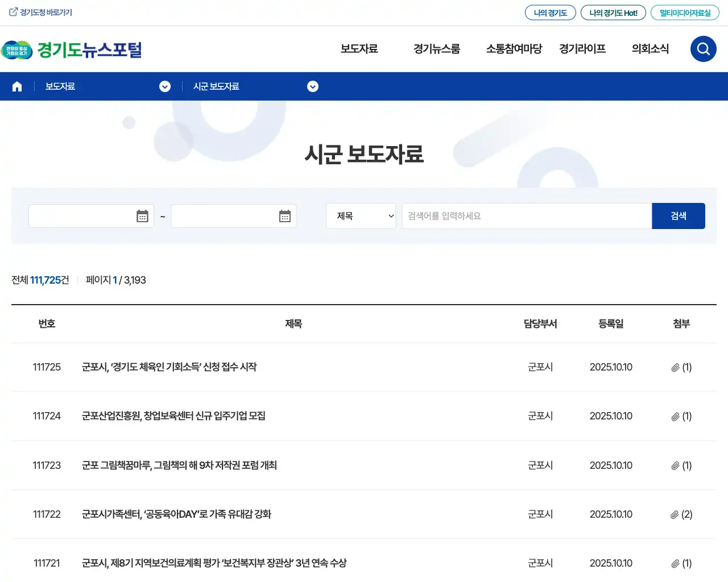This screenshot has height=582, width=728.
Task: Expand the 시군 보도자료 breadcrumb dropdown
Action: (x=313, y=86)
